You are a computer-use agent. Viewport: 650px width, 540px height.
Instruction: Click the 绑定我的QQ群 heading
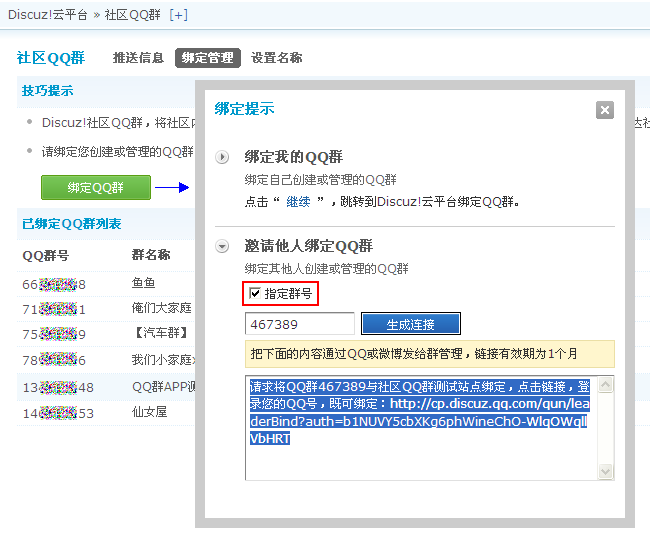pyautogui.click(x=293, y=157)
